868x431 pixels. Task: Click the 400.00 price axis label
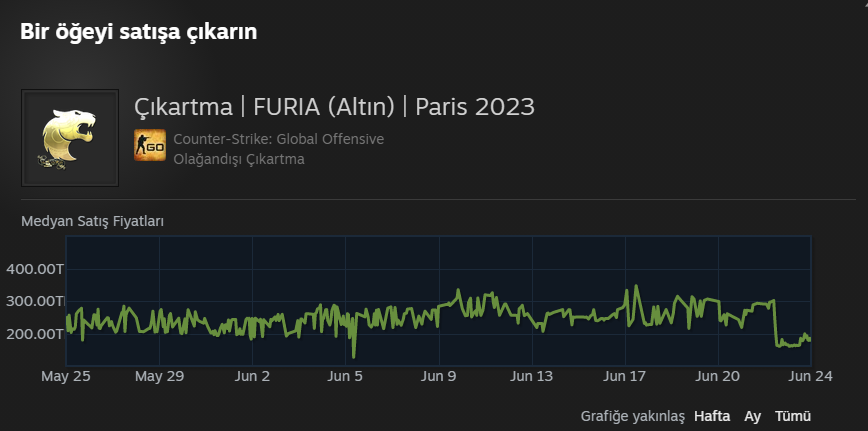click(x=35, y=269)
